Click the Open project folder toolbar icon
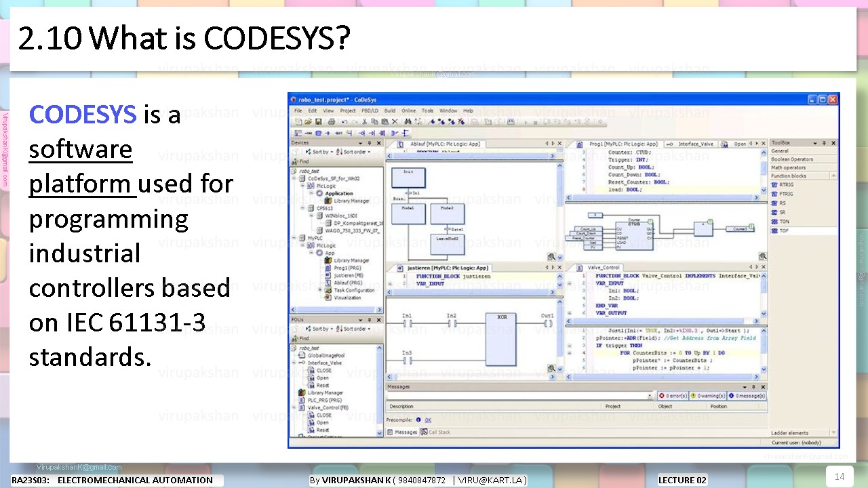This screenshot has height=488, width=868. coord(309,121)
